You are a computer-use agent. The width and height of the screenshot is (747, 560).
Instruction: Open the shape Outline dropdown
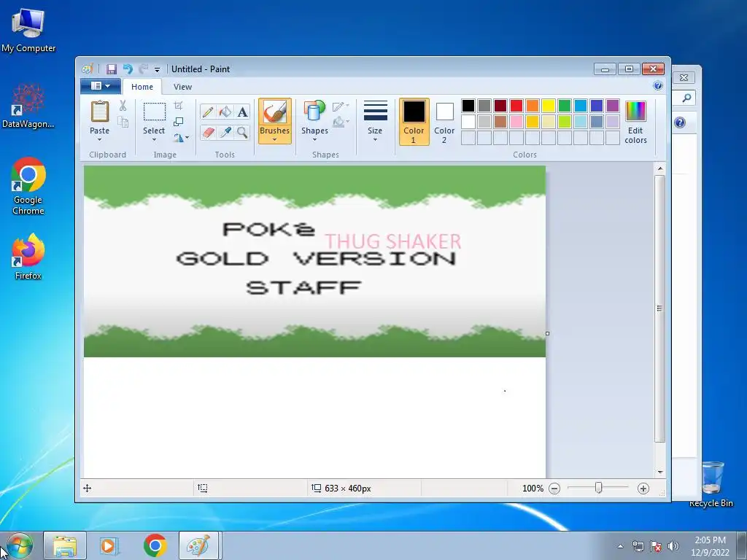pos(341,106)
